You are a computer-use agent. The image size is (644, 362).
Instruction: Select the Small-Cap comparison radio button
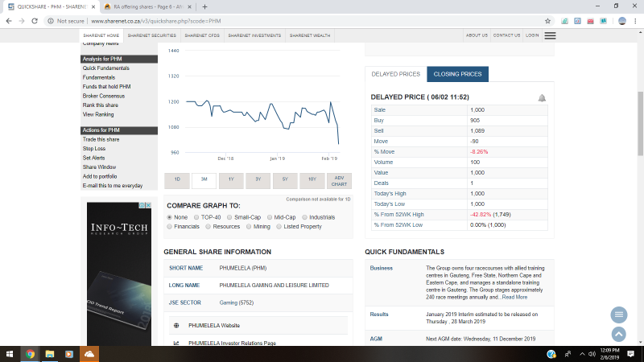tap(229, 217)
